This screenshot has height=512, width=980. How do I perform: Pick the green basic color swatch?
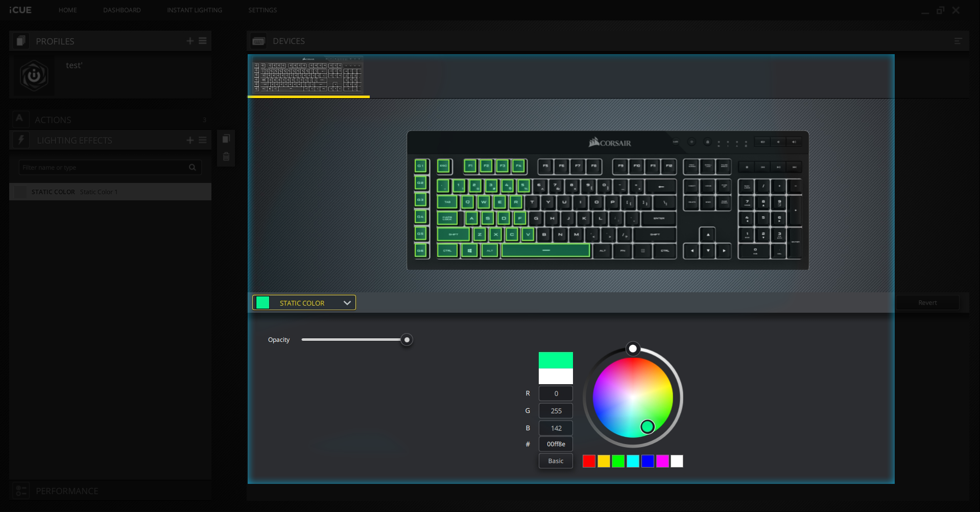click(618, 461)
